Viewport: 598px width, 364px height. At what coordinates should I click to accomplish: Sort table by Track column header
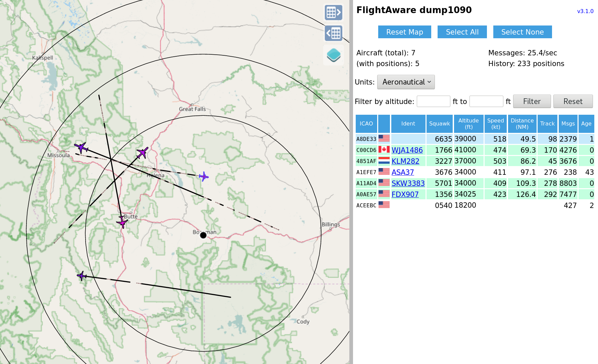(x=547, y=124)
